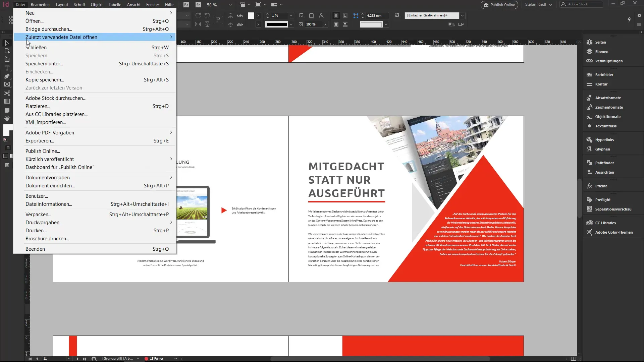644x362 pixels.
Task: Choose Verpacken... menu entry
Action: coord(95,215)
